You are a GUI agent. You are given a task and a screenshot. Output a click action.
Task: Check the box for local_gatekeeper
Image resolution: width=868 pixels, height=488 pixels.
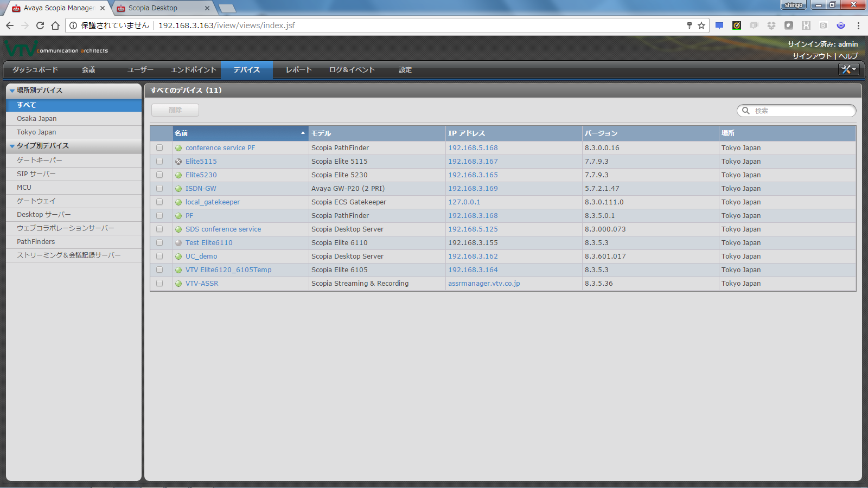tap(159, 202)
